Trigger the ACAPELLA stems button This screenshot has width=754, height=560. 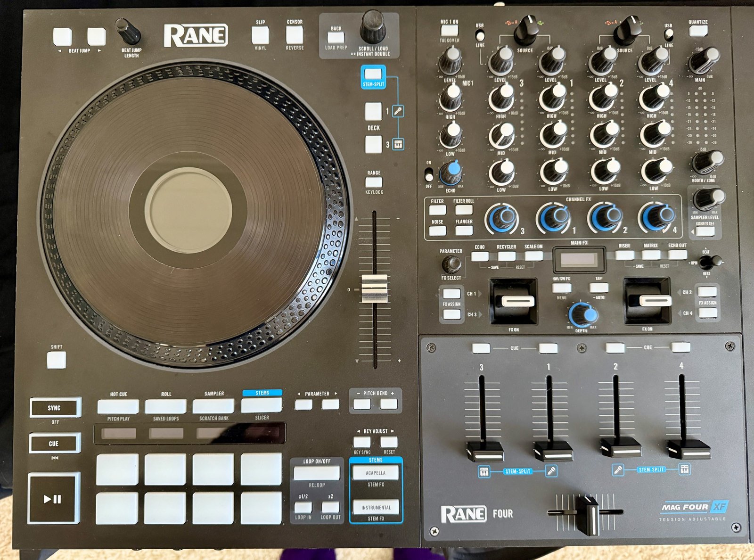click(376, 473)
